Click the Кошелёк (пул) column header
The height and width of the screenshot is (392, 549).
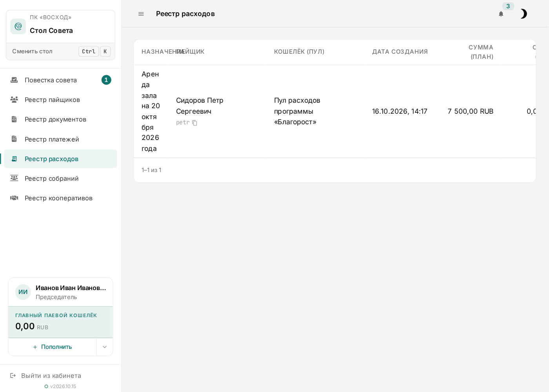click(x=299, y=52)
